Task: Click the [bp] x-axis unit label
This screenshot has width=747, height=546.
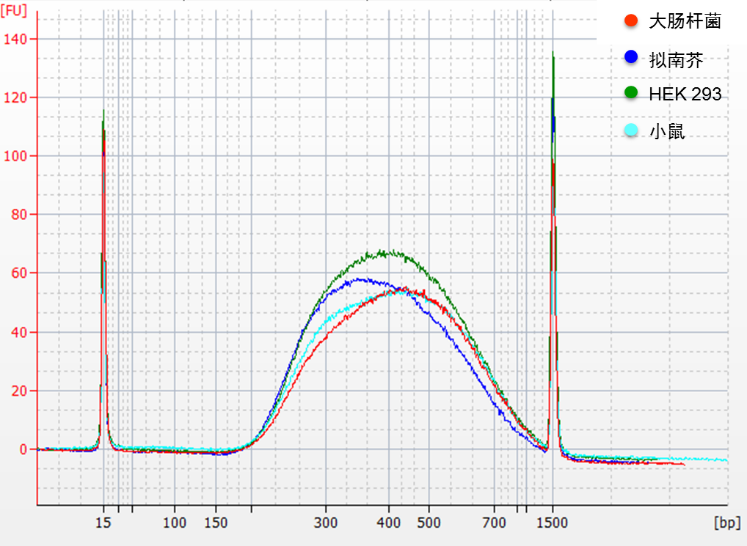Action: (725, 522)
